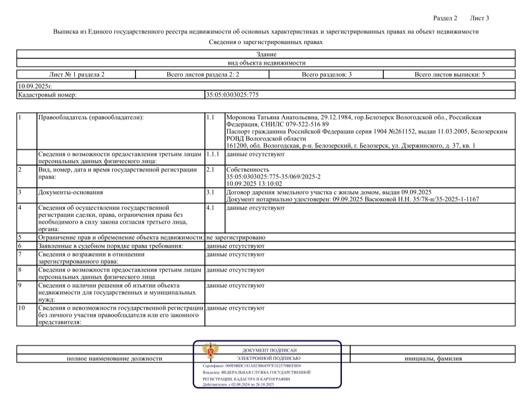Click the "Всего листов выписки: 5" cell
This screenshot has height=408, width=532.
click(x=449, y=75)
